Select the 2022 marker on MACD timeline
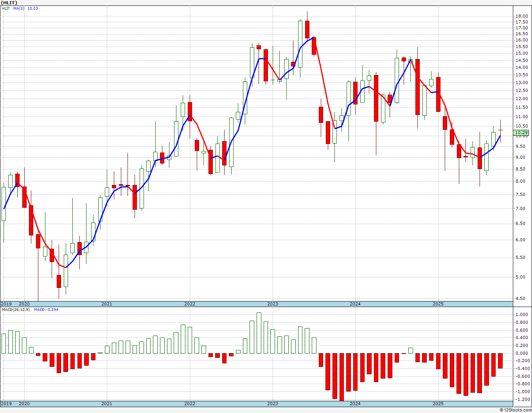The height and width of the screenshot is (413, 532). tap(189, 404)
